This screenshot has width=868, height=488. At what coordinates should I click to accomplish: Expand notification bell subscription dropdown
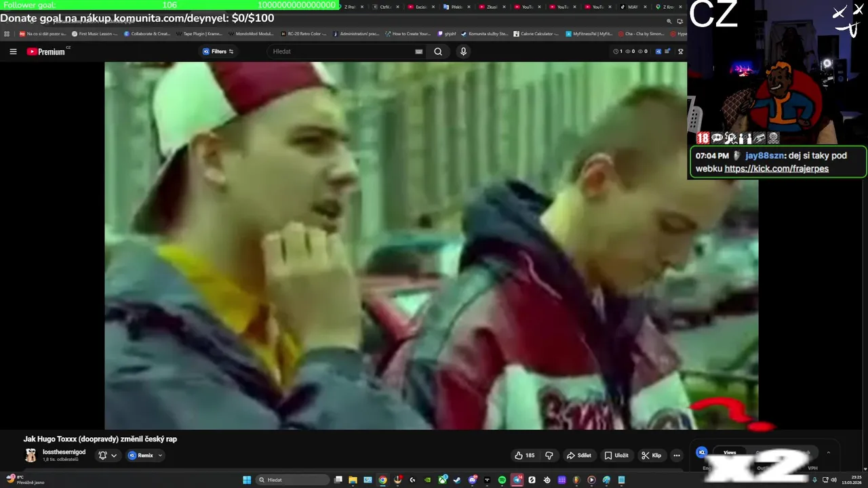(x=108, y=455)
